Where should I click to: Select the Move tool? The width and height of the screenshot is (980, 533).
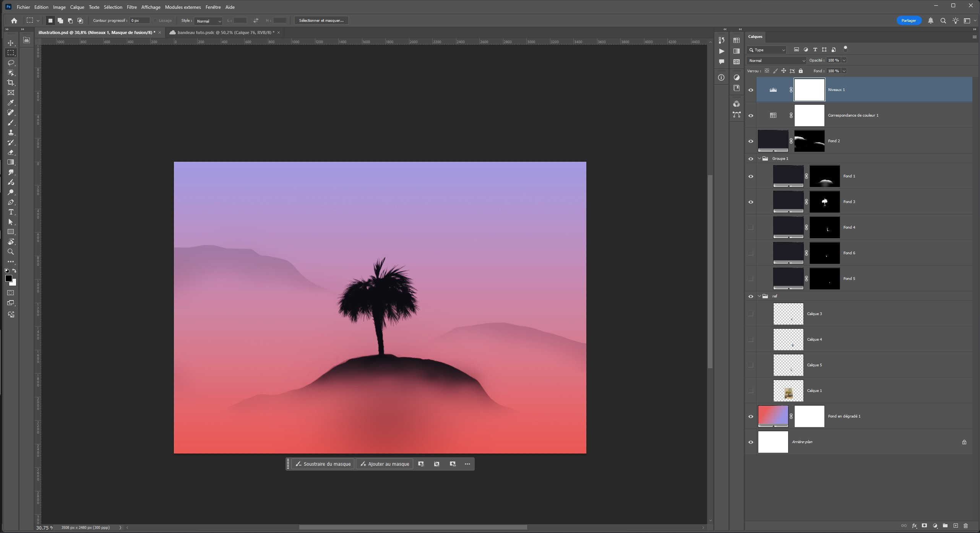[x=11, y=43]
